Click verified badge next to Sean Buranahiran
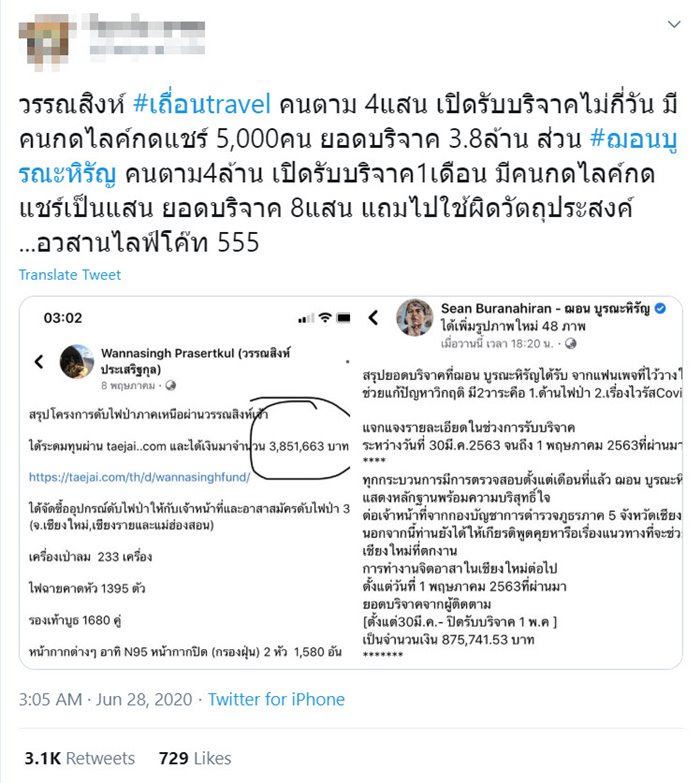The image size is (700, 783). (x=660, y=309)
